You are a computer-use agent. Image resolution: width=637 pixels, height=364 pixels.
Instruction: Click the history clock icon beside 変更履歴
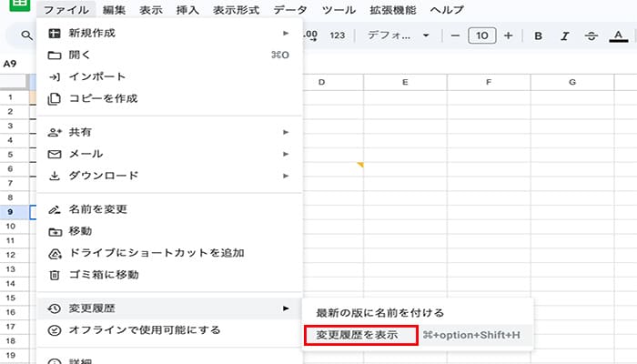pyautogui.click(x=55, y=308)
